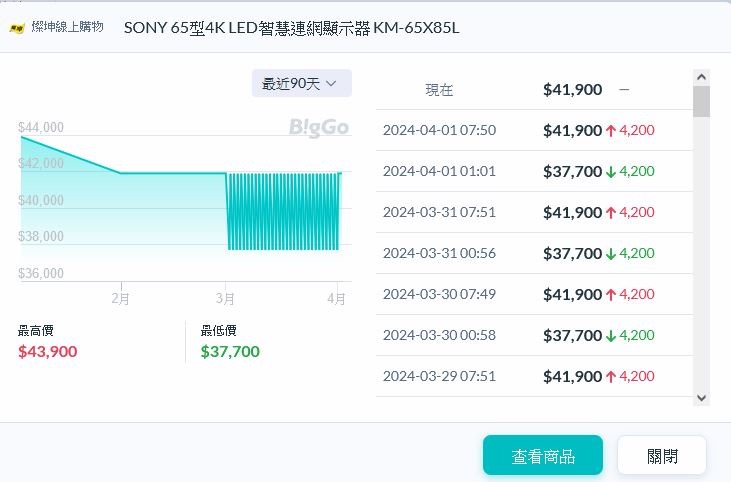Image resolution: width=731 pixels, height=482 pixels.
Task: Click the $42,000 y-axis label
Action: (41, 163)
